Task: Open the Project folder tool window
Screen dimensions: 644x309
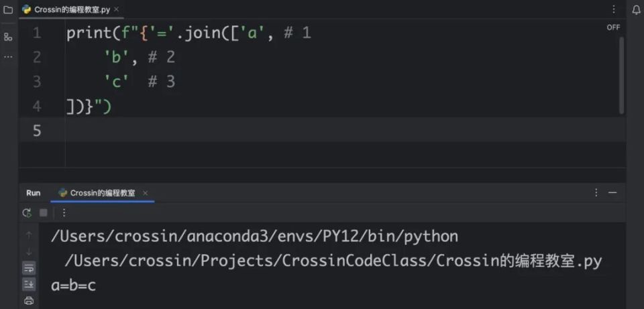Action: pyautogui.click(x=8, y=10)
